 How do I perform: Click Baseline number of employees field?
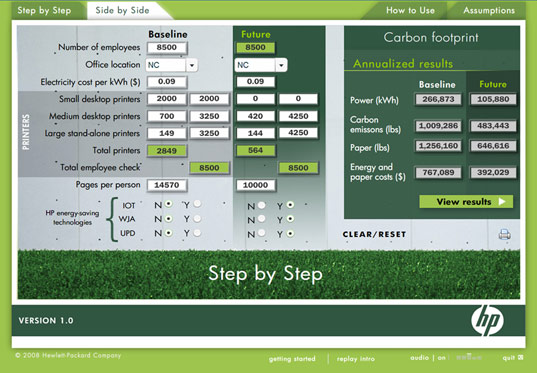167,48
